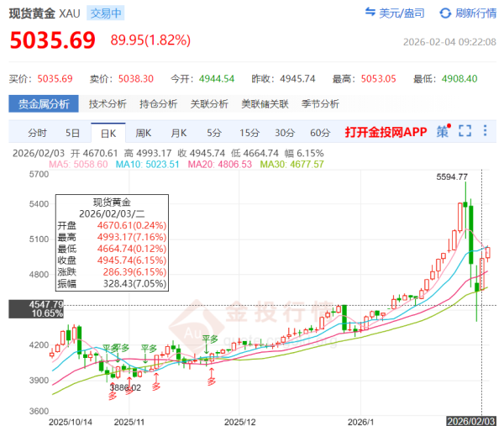Click the 美元/盎司 unit text
Image resolution: width=504 pixels, height=426 pixels.
click(402, 13)
